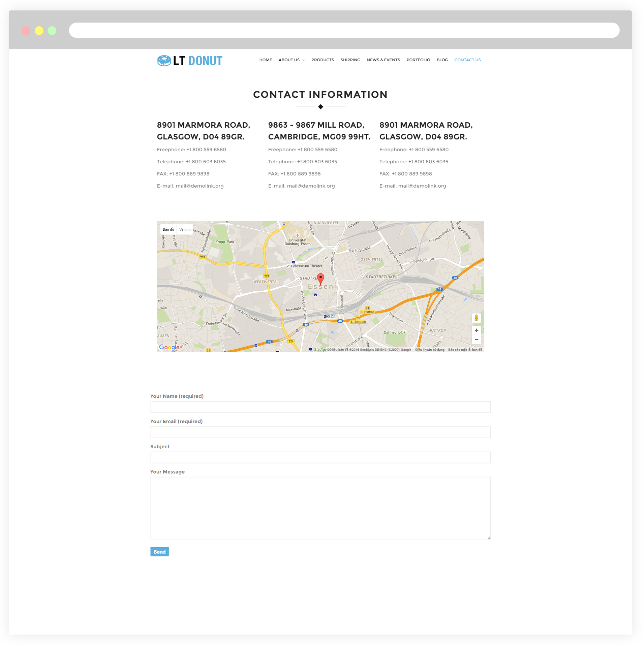This screenshot has width=644, height=647.
Task: Click the yellow browser minimize dot
Action: click(39, 31)
